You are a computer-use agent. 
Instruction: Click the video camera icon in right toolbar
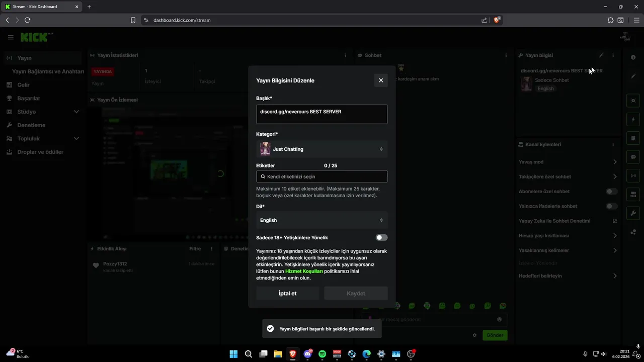633,194
